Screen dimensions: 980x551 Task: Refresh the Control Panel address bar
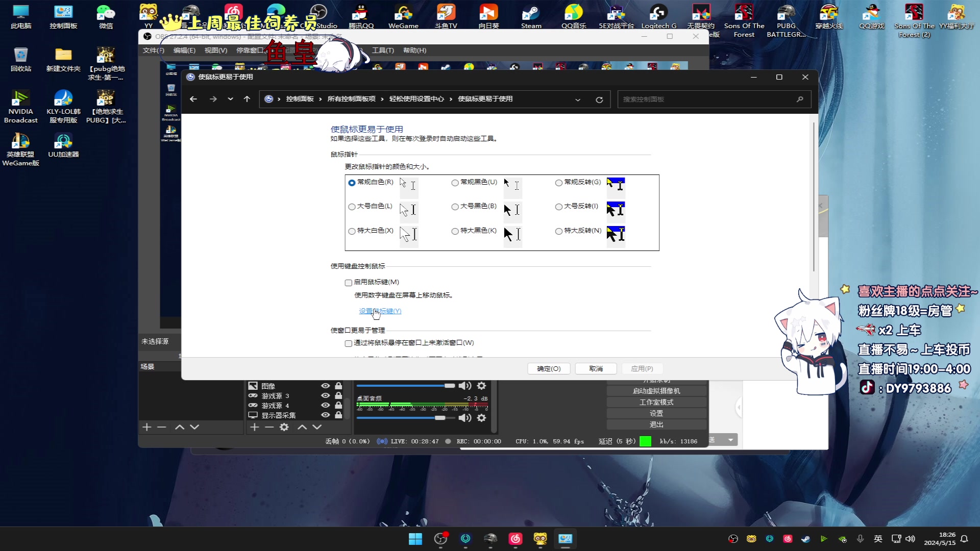click(599, 99)
